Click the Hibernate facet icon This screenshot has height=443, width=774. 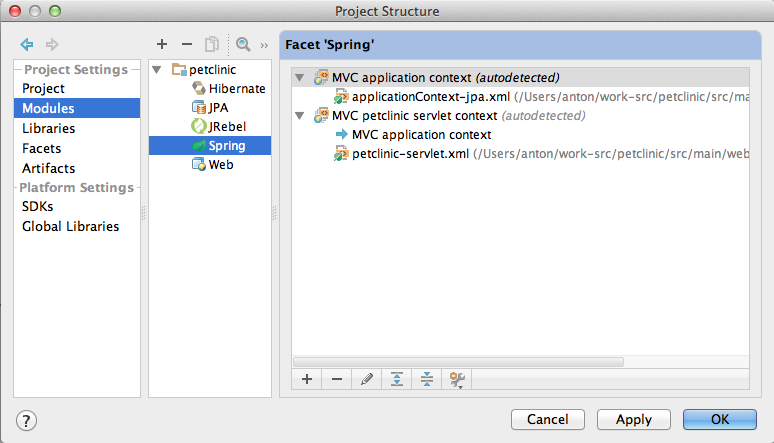coord(199,88)
